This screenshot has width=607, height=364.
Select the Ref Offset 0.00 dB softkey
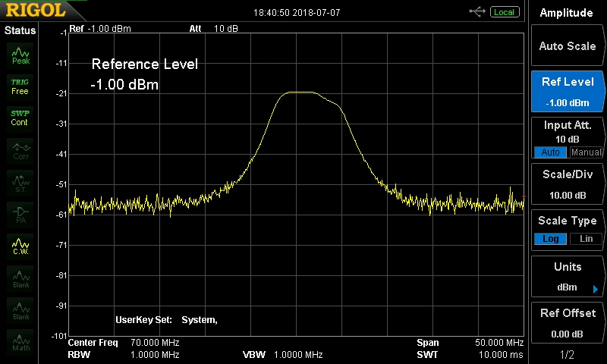tap(567, 323)
